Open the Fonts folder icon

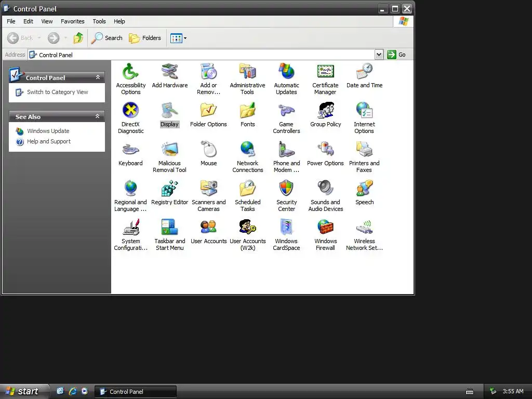[248, 111]
